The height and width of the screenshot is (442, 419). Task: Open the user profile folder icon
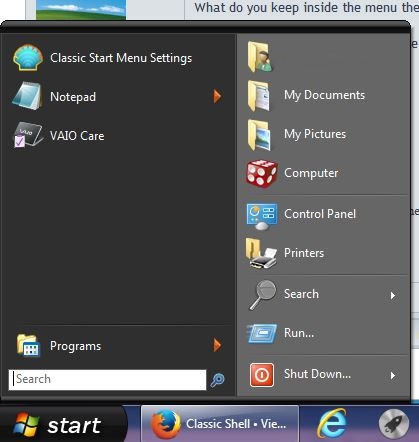tap(260, 57)
